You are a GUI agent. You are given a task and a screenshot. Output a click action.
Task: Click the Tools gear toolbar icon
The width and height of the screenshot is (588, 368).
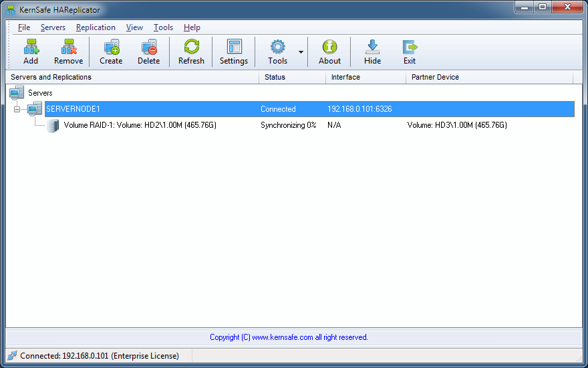coord(278,47)
